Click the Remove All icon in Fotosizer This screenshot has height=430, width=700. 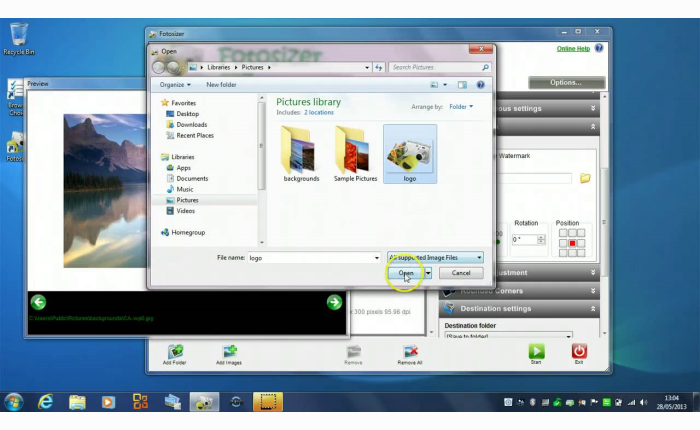(x=410, y=351)
